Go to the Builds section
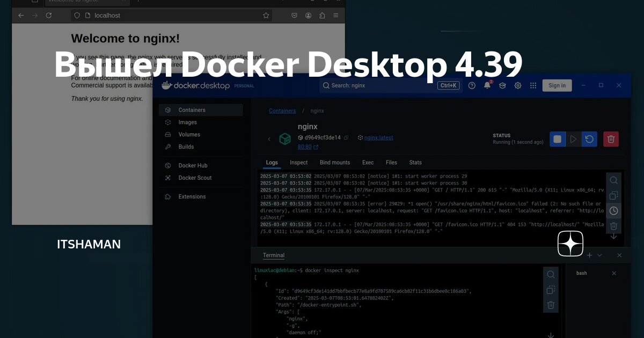This screenshot has height=338, width=644. [186, 146]
